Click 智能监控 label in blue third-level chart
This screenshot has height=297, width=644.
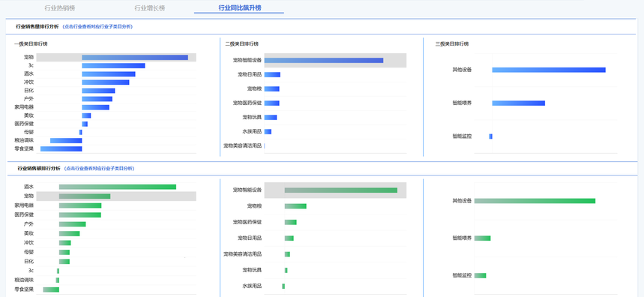pyautogui.click(x=462, y=136)
